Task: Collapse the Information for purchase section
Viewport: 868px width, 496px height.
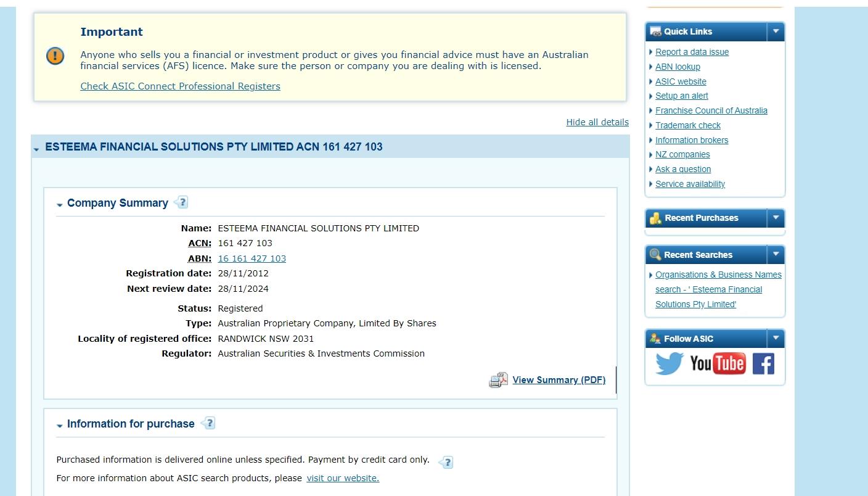Action: click(125, 424)
